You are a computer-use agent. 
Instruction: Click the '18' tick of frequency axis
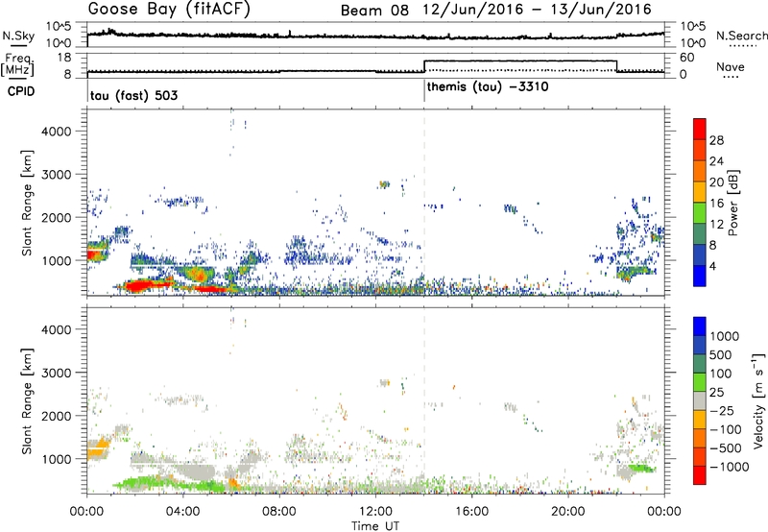(64, 58)
